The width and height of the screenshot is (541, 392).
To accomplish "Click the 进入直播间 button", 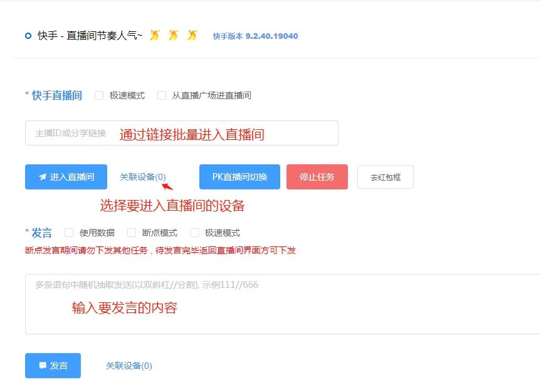I will pyautogui.click(x=66, y=177).
